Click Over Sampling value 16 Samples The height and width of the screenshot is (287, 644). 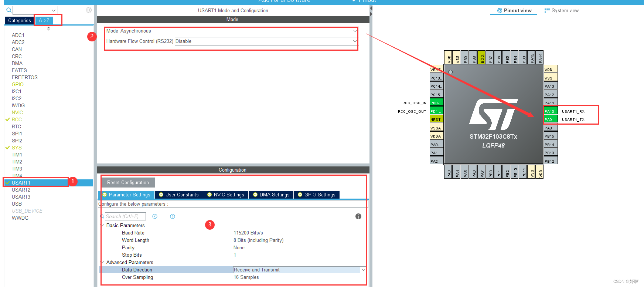point(246,277)
